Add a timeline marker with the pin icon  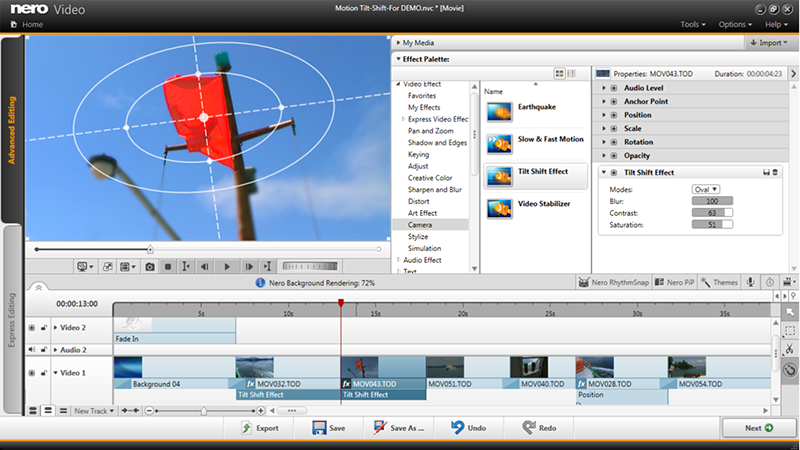point(793,296)
